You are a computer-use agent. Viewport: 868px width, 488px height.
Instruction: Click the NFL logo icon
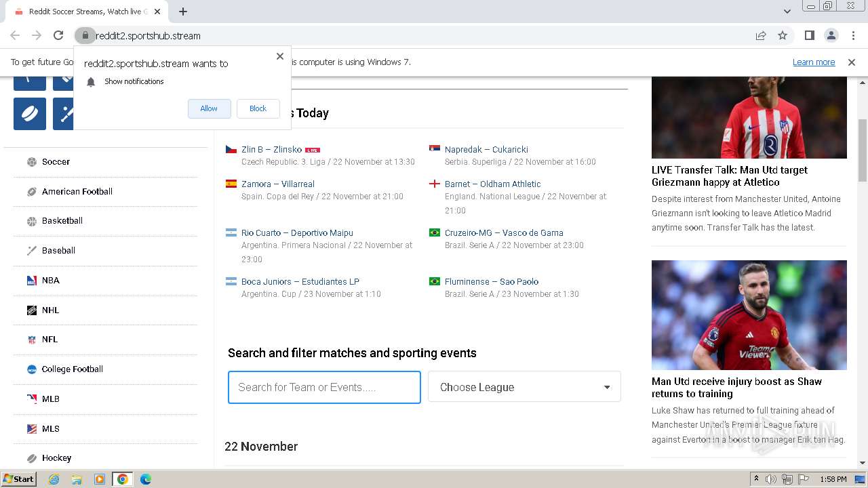(32, 340)
